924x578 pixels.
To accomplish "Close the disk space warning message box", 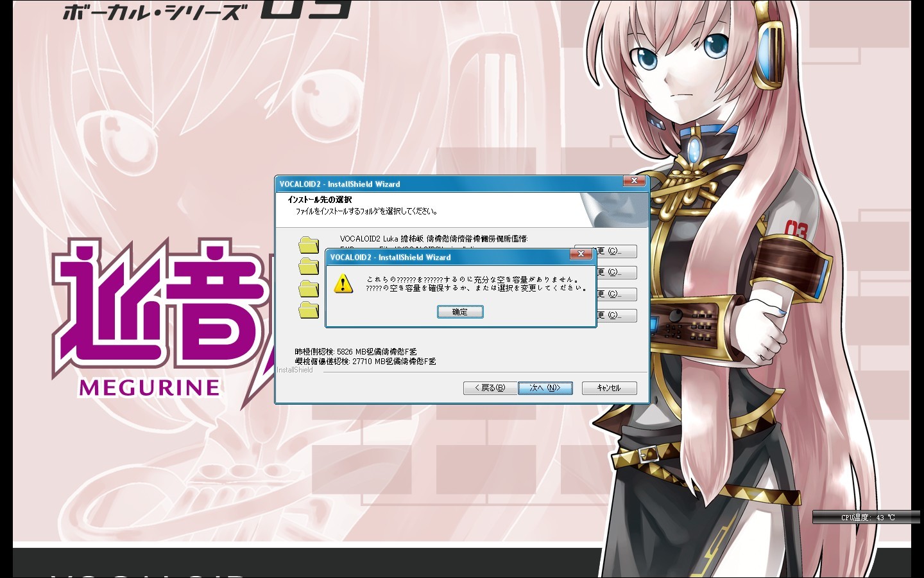I will [x=581, y=254].
